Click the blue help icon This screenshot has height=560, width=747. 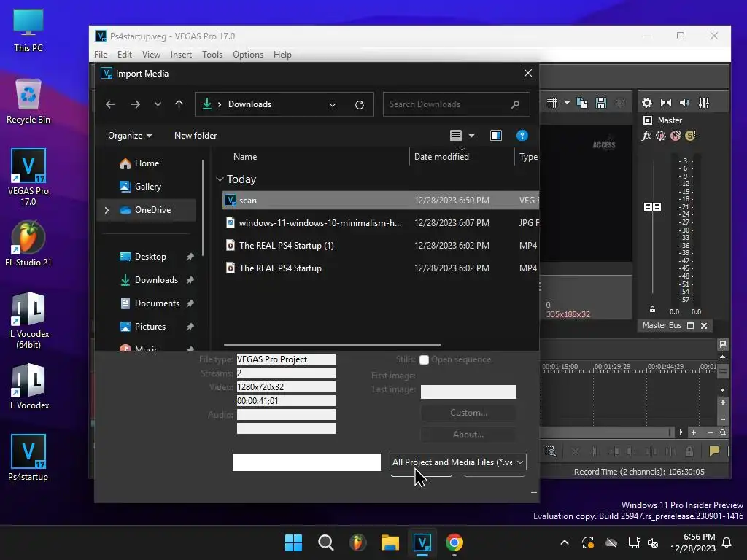(x=522, y=136)
